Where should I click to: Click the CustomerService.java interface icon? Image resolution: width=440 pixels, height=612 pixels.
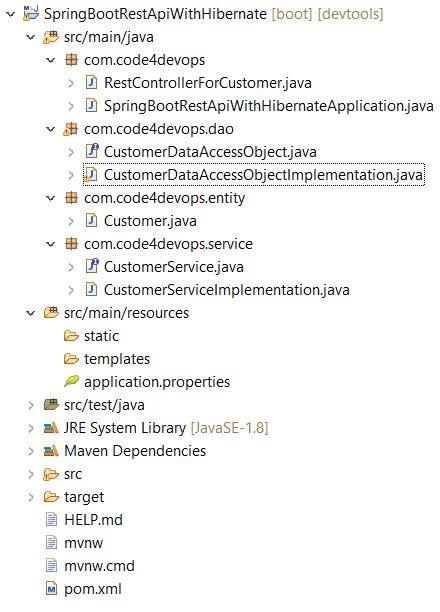pyautogui.click(x=91, y=266)
